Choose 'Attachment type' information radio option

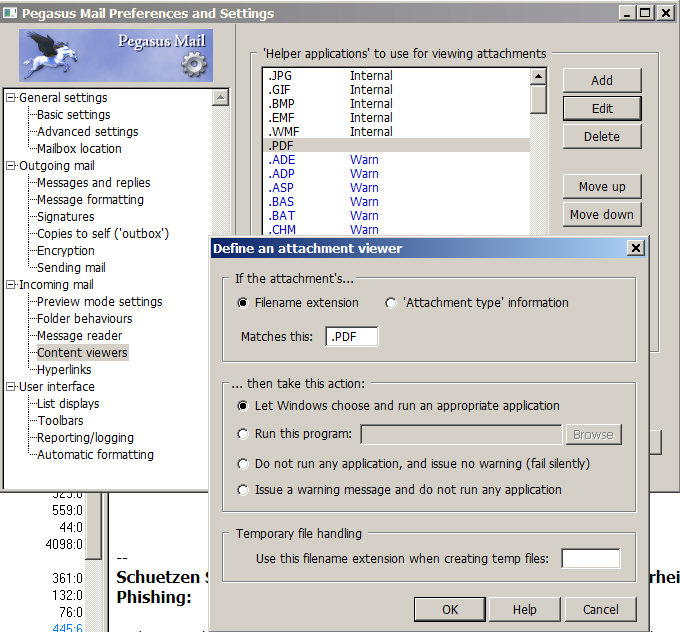click(x=391, y=303)
